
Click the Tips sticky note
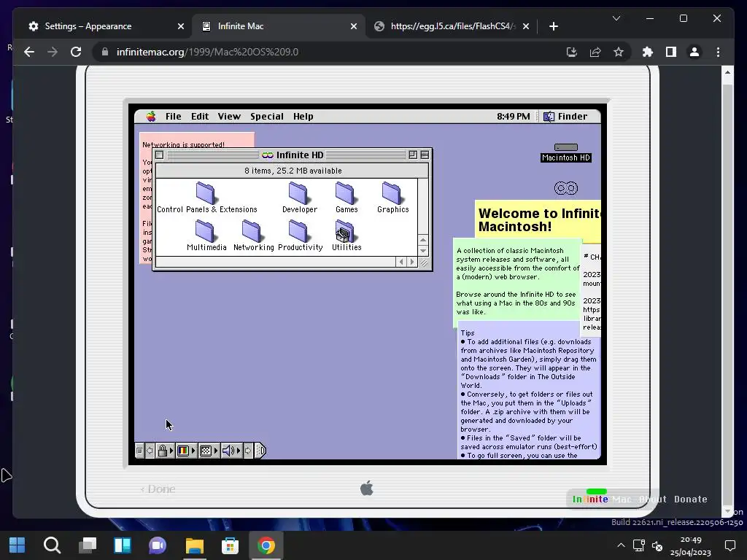click(528, 391)
